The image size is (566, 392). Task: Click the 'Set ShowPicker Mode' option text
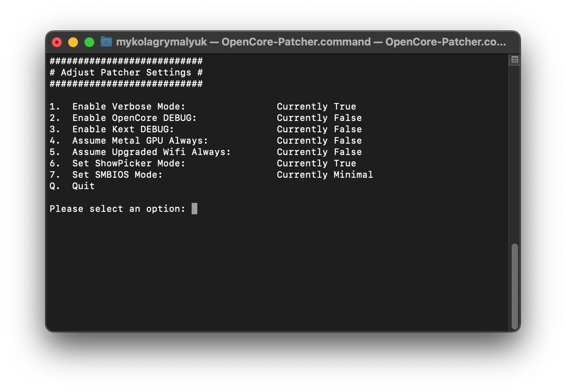[128, 164]
